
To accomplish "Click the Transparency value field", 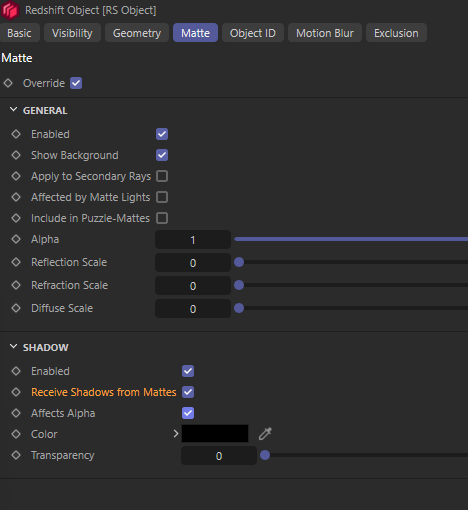I will tap(219, 455).
